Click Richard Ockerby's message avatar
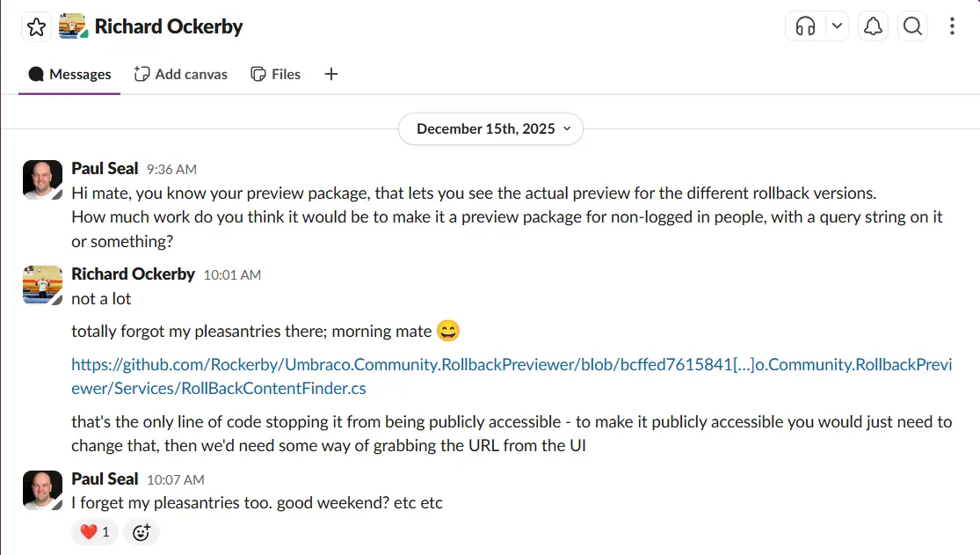Screen dimensions: 980x555 tap(42, 285)
